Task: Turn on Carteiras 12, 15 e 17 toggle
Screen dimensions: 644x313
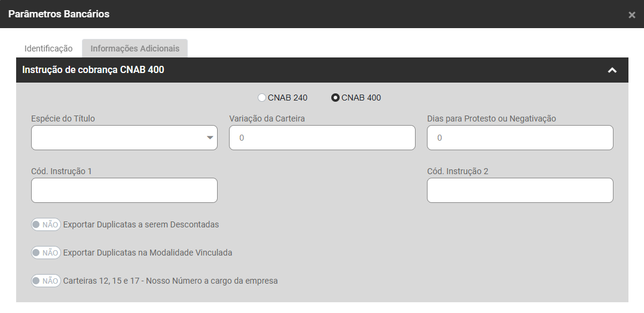Action: point(45,280)
